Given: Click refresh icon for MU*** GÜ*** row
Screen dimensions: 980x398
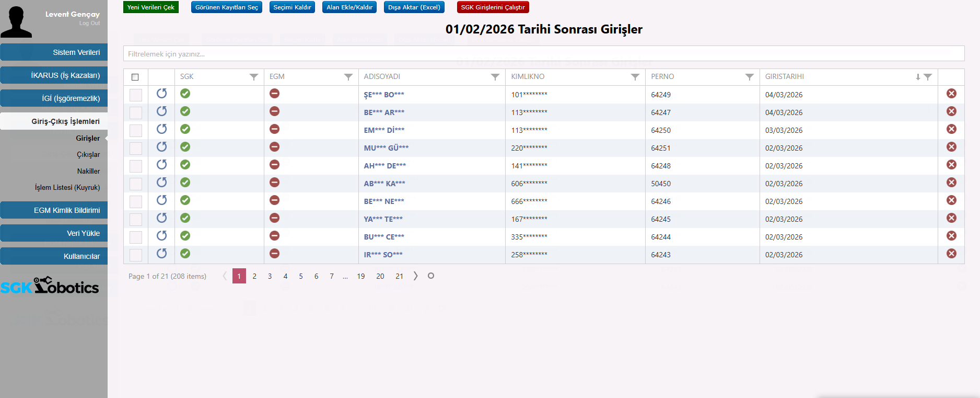Looking at the screenshot, I should [x=162, y=147].
